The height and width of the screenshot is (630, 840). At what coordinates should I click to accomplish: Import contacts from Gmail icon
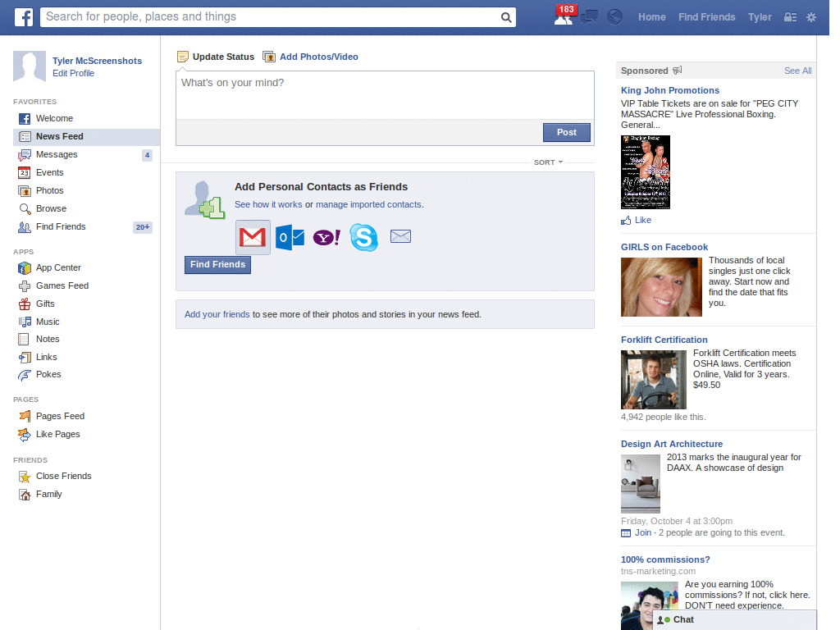(x=253, y=237)
